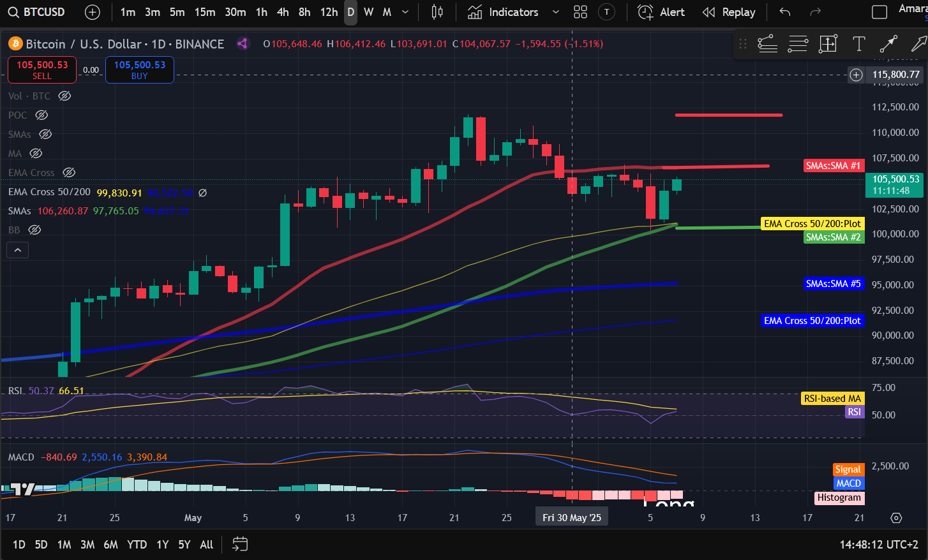Open the candlestick chart type selector
Viewport: 928px width, 560px height.
(437, 12)
